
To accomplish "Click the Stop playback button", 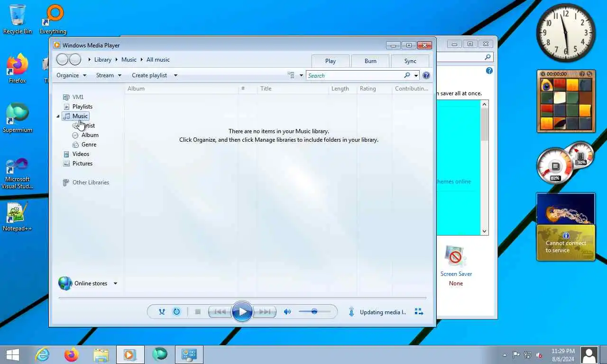I will 198,311.
